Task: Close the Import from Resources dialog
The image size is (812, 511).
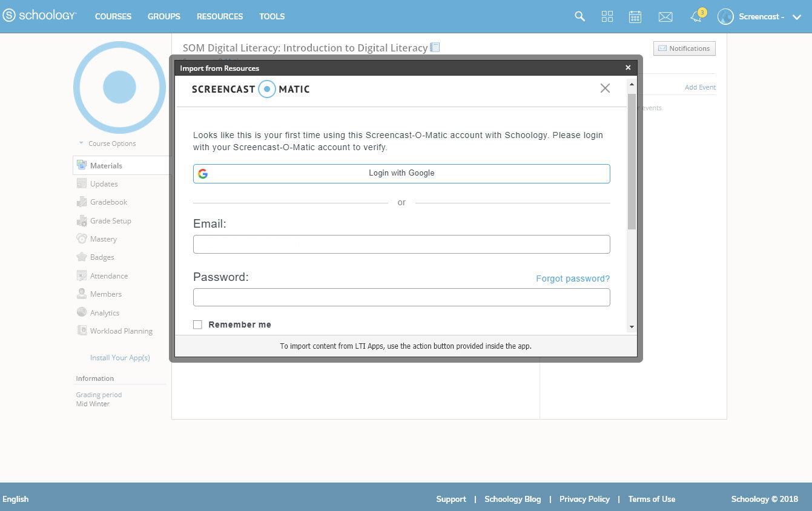Action: click(x=628, y=68)
